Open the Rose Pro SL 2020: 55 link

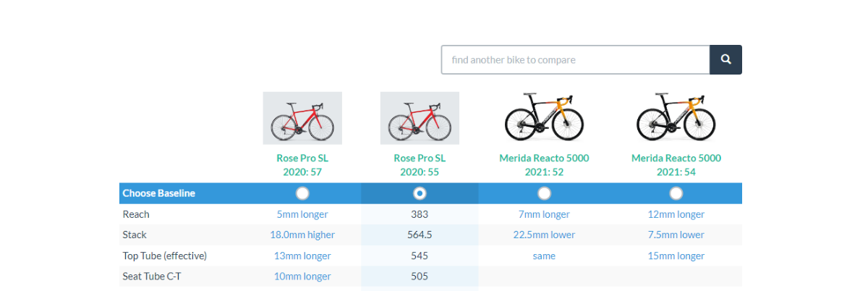(x=420, y=165)
